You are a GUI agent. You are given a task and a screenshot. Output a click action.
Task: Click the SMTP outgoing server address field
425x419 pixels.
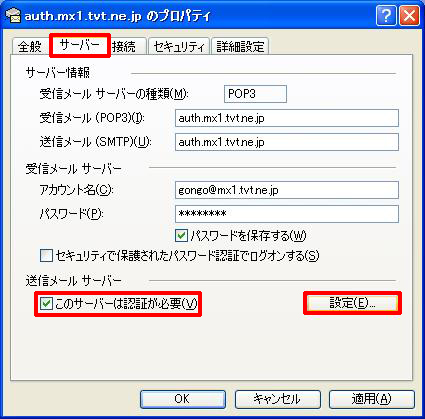point(287,142)
